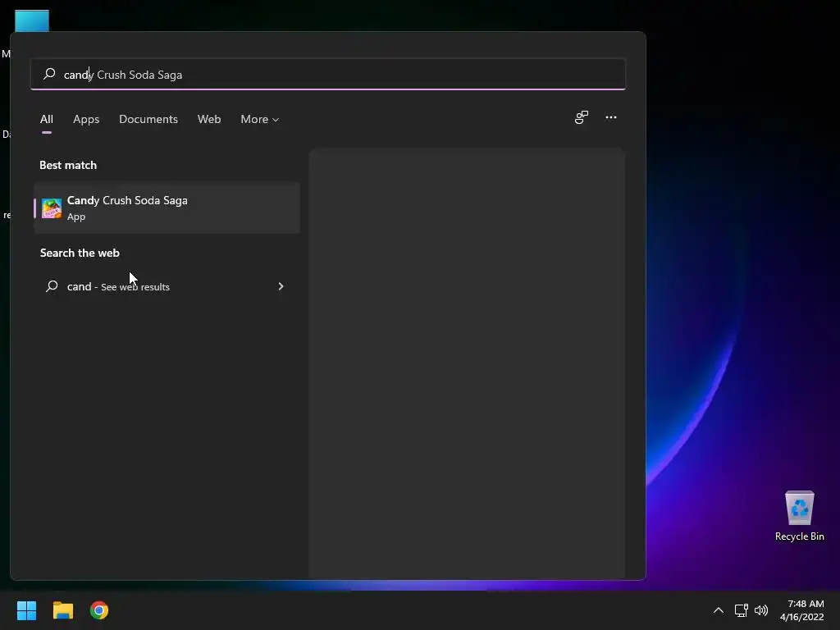
Task: Select the 'cand - See web results' entry
Action: [167, 286]
